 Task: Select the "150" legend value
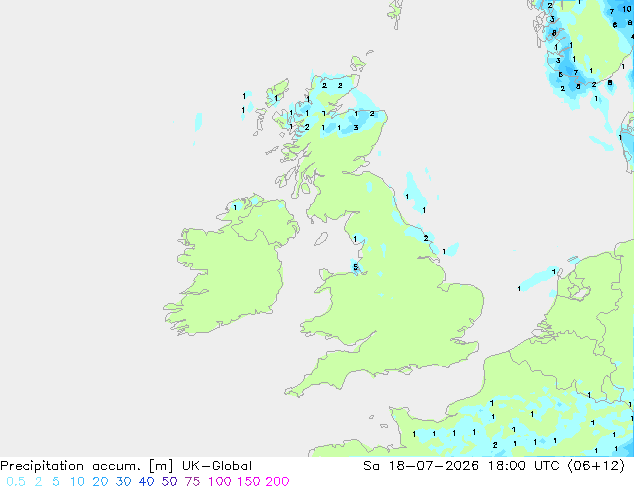click(249, 482)
